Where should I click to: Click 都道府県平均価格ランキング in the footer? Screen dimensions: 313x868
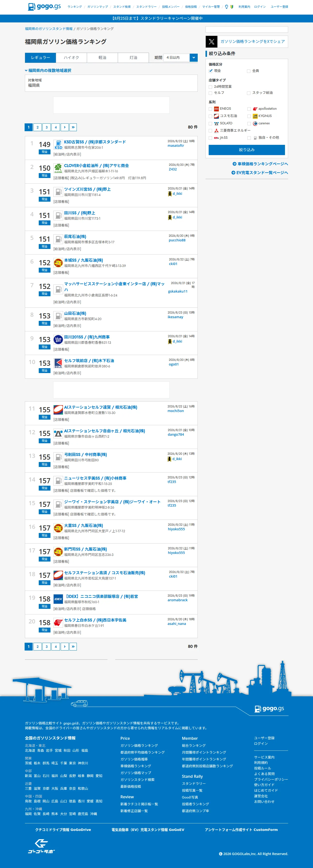143,752
